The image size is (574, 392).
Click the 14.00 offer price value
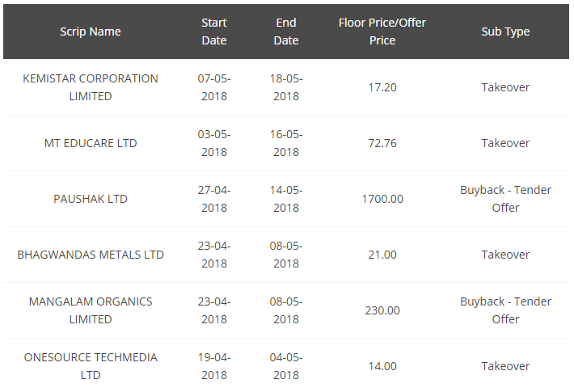tap(382, 366)
